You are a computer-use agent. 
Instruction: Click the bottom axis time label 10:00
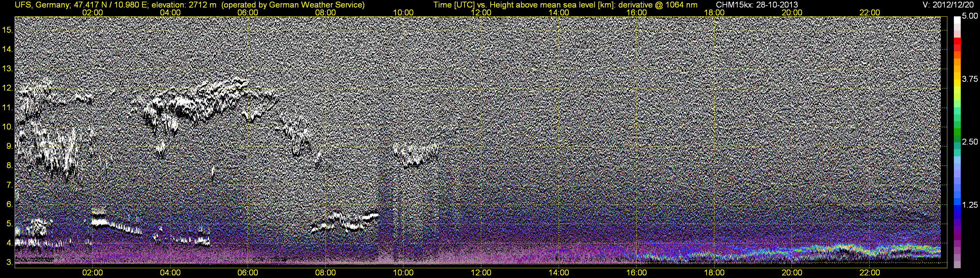pyautogui.click(x=403, y=273)
